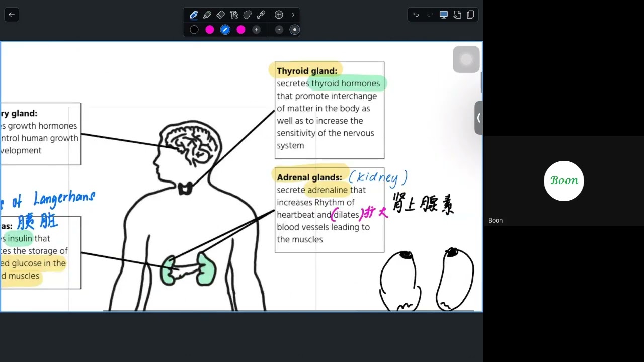Click 'sensitivity of the nervous' text line
Image resolution: width=644 pixels, height=362 pixels.
pyautogui.click(x=325, y=133)
